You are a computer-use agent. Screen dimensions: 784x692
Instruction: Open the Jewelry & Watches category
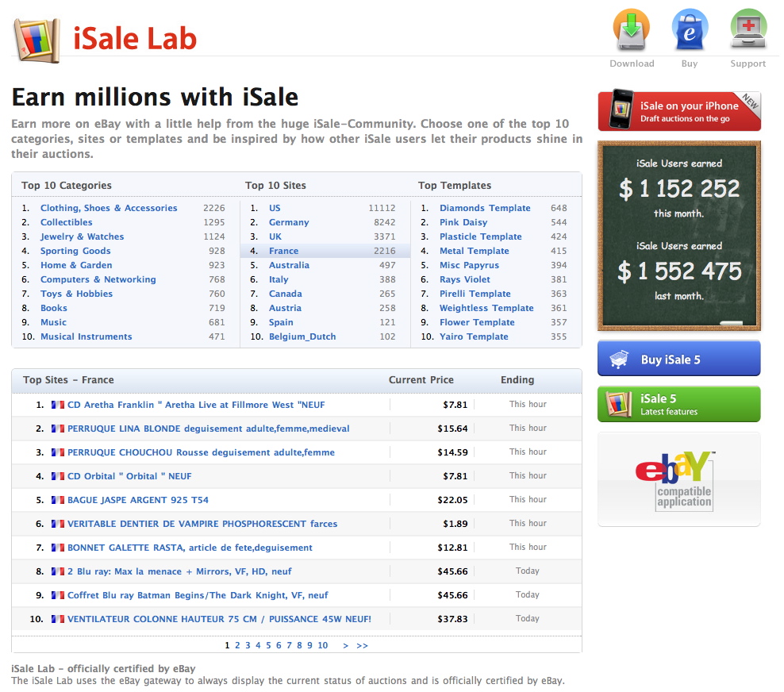click(x=82, y=236)
